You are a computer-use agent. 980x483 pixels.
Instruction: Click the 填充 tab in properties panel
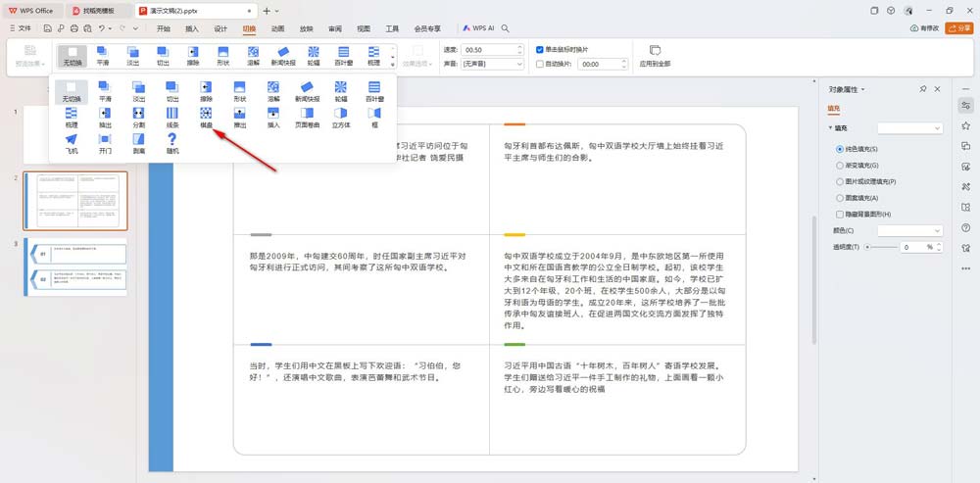(x=834, y=108)
